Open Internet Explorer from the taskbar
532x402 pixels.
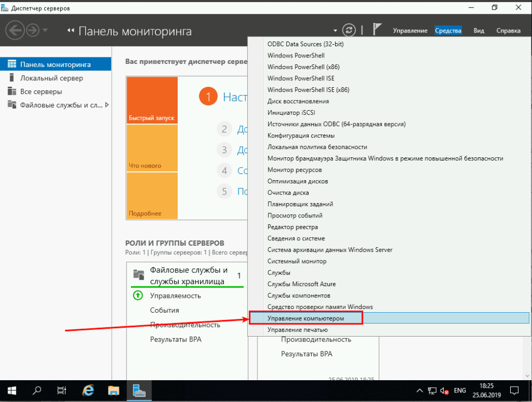pos(88,391)
